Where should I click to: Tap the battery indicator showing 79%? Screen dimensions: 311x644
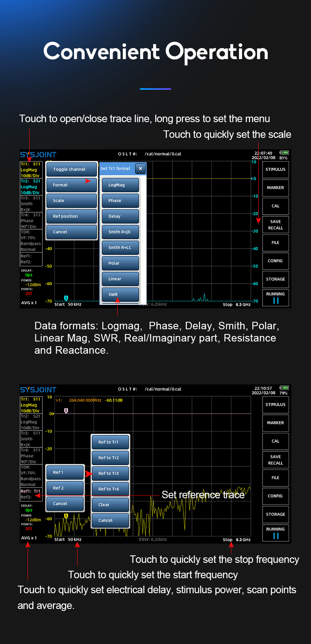[284, 390]
